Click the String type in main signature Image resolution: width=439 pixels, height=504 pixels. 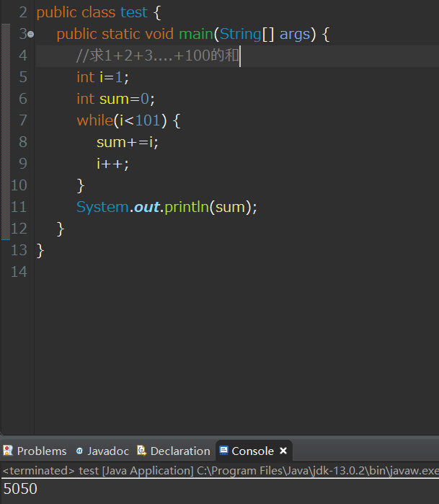click(240, 34)
